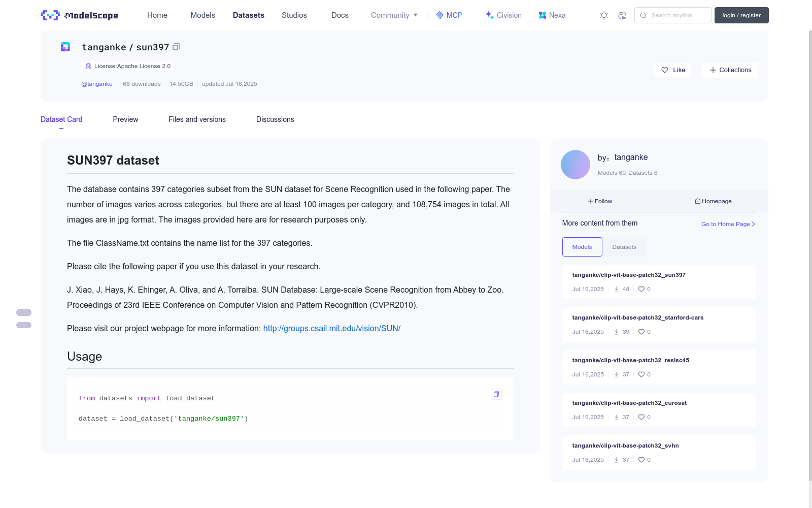Click the license badge icon
Screen dimensions: 812x508
[88, 66]
